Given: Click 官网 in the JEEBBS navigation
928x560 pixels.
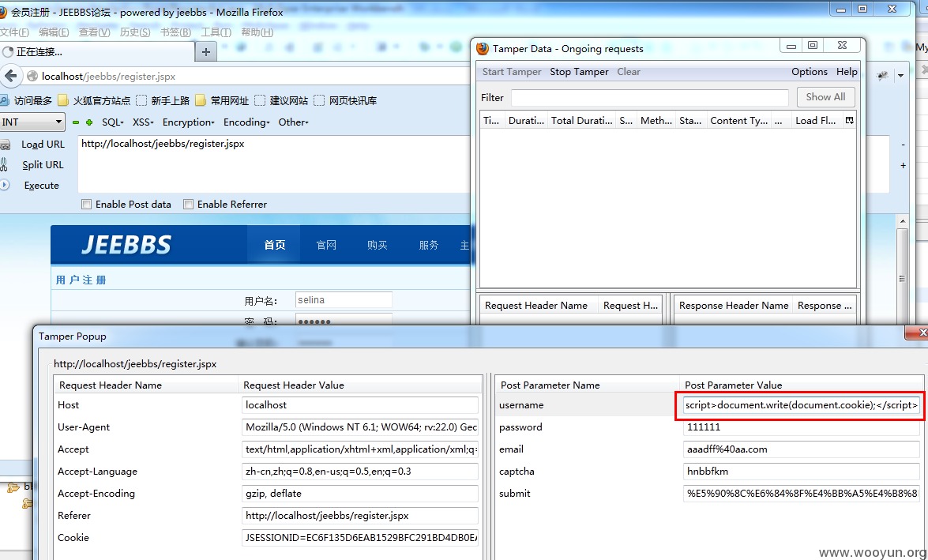Looking at the screenshot, I should (326, 245).
